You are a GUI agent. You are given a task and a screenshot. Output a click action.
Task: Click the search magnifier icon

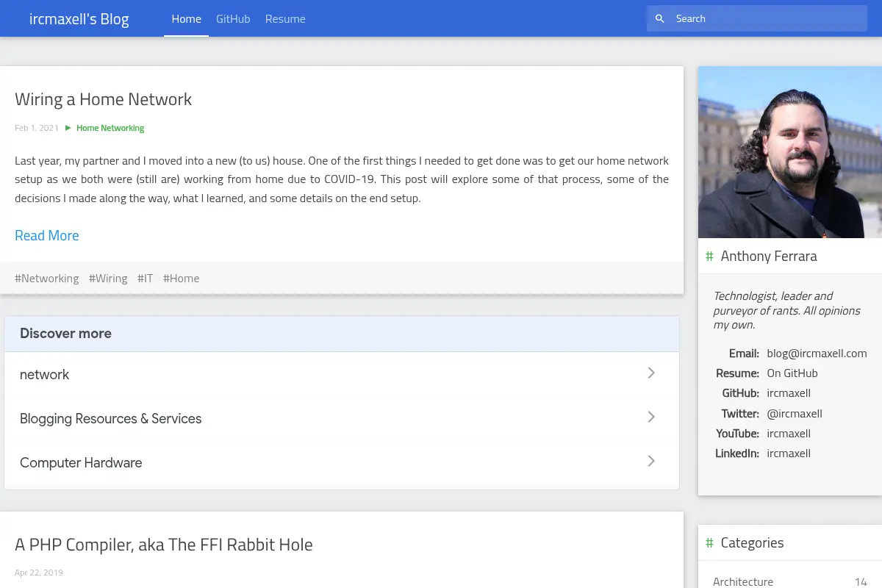659,19
